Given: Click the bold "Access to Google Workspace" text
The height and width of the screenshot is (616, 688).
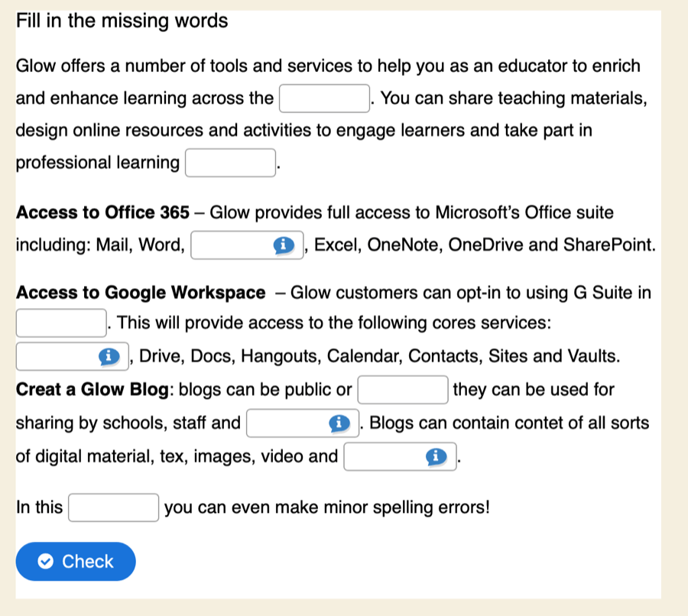Looking at the screenshot, I should pyautogui.click(x=141, y=293).
